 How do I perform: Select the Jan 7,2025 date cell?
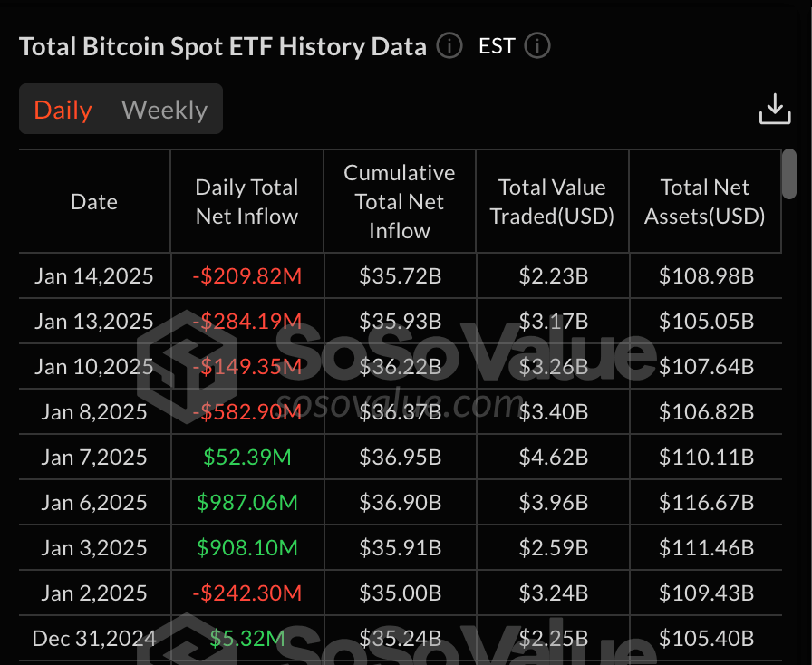94,458
